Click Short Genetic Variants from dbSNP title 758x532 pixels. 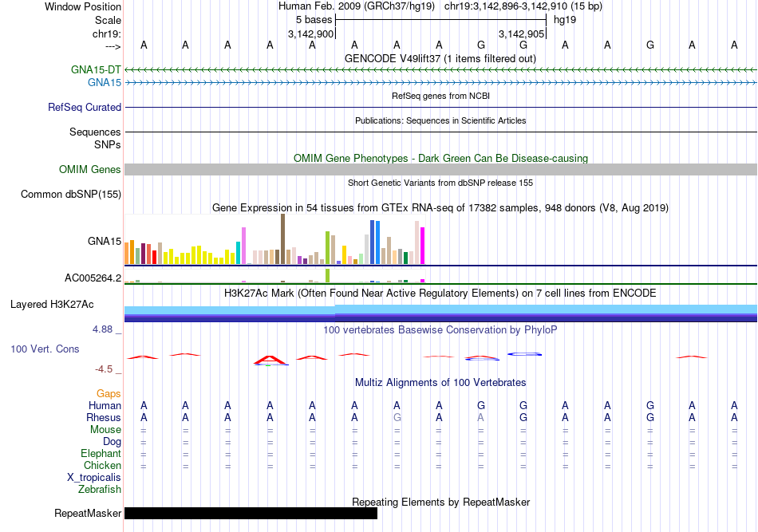pyautogui.click(x=440, y=183)
